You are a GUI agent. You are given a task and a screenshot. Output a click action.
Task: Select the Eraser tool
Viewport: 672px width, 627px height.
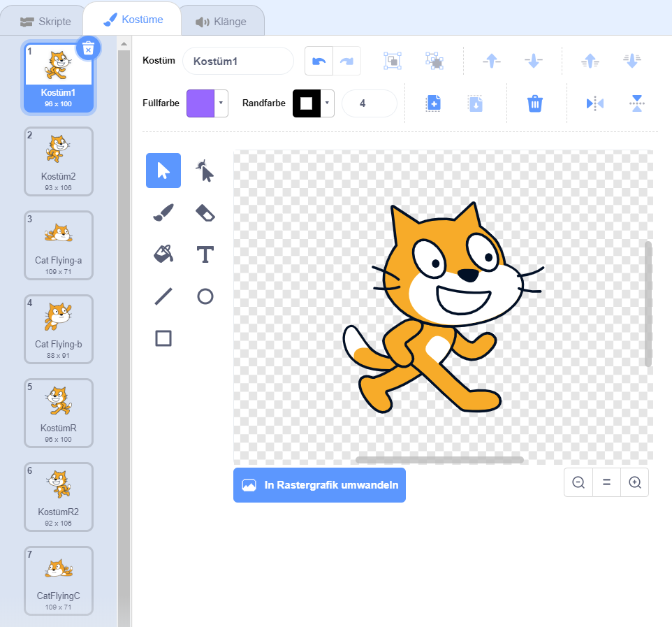click(x=205, y=212)
